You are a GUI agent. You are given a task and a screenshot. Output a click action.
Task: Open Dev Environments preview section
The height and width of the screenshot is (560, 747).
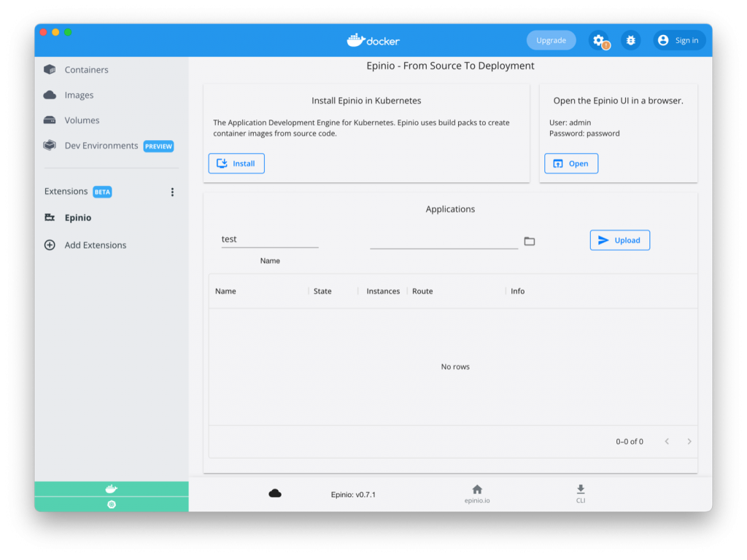point(101,146)
